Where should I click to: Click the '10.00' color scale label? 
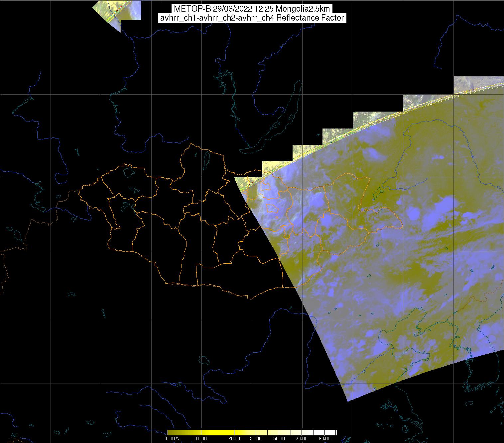pyautogui.click(x=202, y=439)
